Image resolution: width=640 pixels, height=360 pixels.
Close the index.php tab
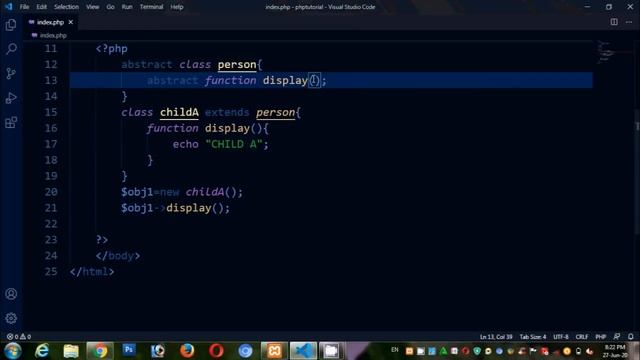(71, 22)
